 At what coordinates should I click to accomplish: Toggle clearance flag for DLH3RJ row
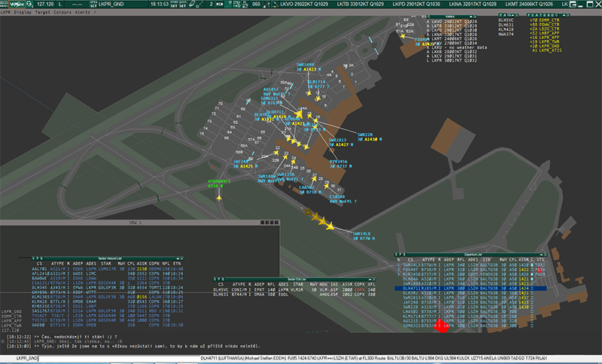[x=532, y=293]
